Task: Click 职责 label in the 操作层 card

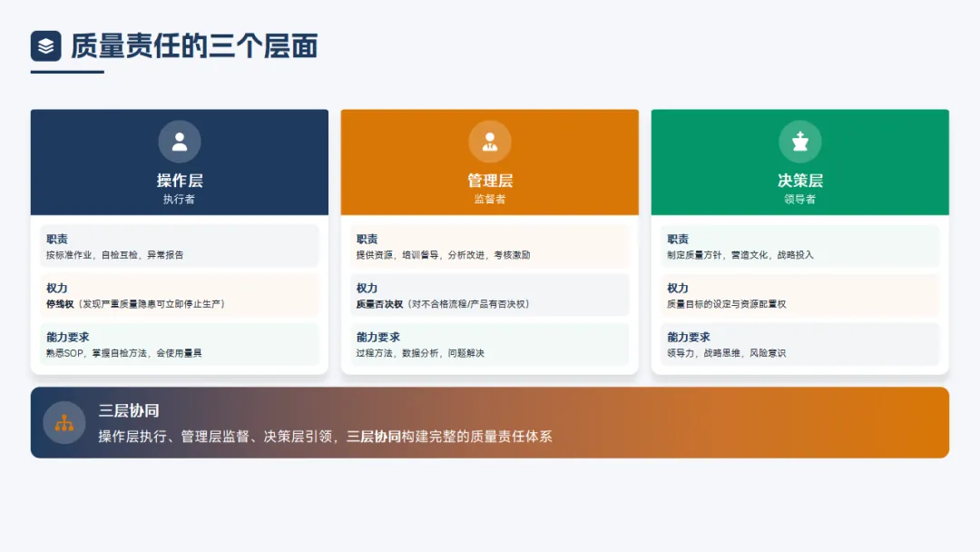Action: [57, 240]
